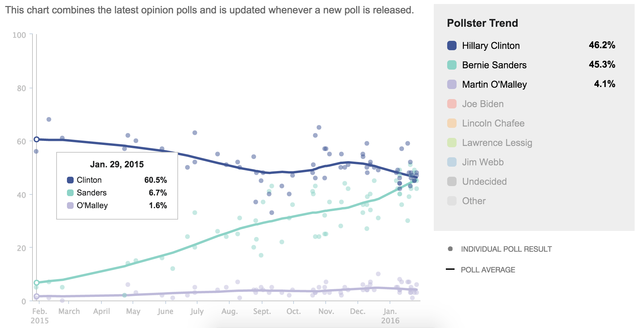Click Hillary Clinton's dark blue legend swatch
Screen dimensions: 644x328
click(452, 46)
